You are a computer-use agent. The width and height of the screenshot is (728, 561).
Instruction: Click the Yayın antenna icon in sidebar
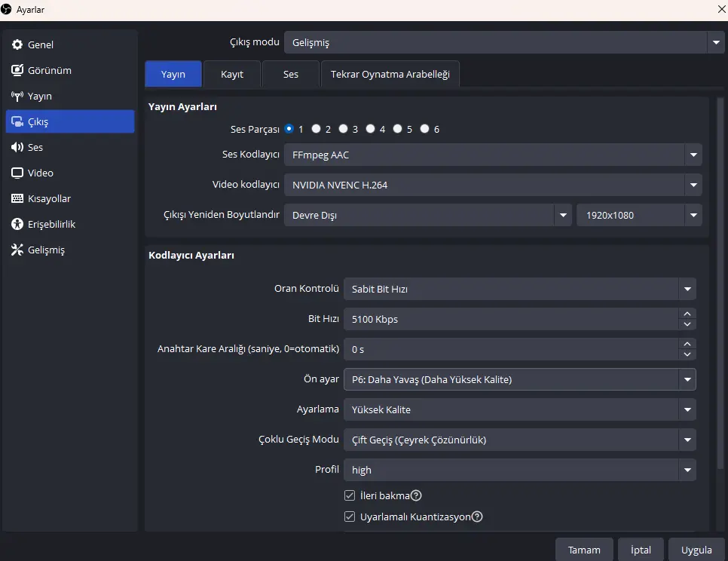click(x=17, y=96)
